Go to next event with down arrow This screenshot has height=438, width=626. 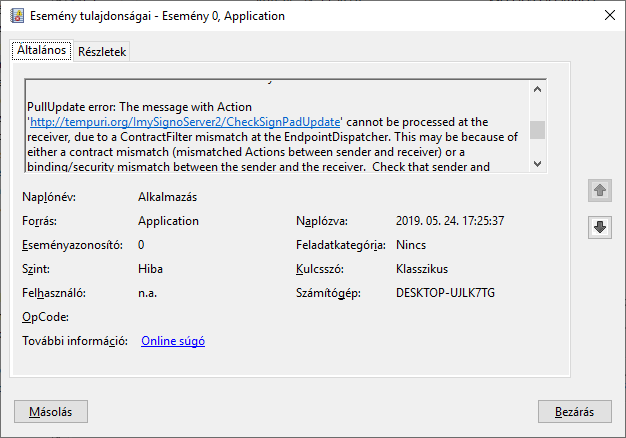click(599, 227)
